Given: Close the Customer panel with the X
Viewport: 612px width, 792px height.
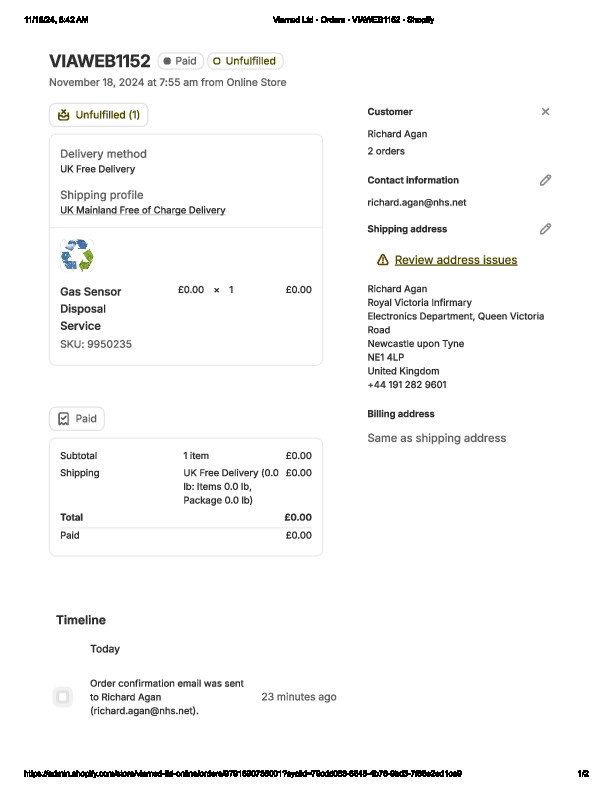Looking at the screenshot, I should [x=545, y=112].
